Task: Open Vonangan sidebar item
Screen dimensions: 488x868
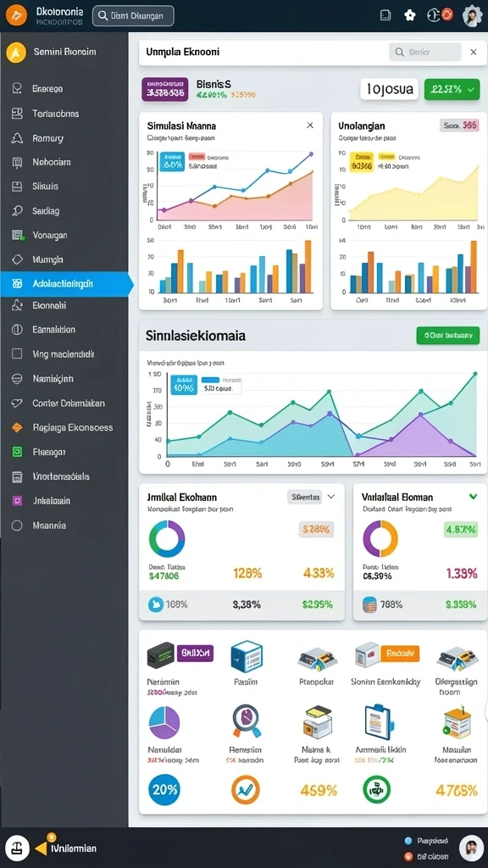Action: click(x=50, y=236)
